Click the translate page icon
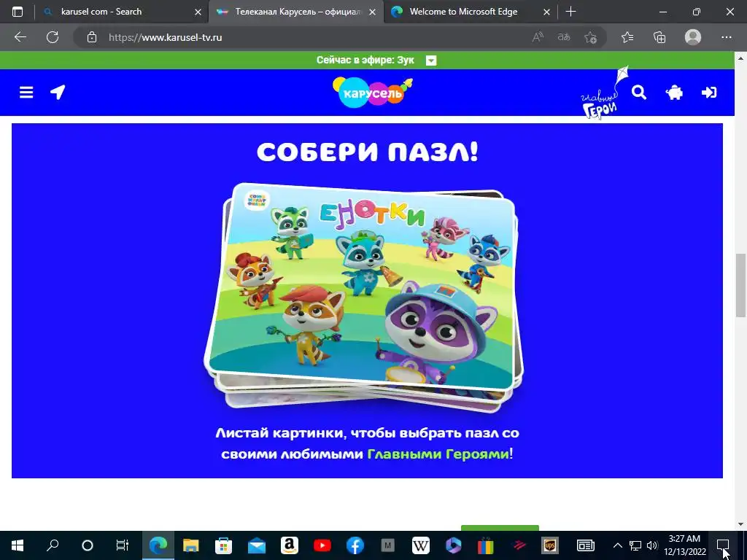 pyautogui.click(x=564, y=37)
